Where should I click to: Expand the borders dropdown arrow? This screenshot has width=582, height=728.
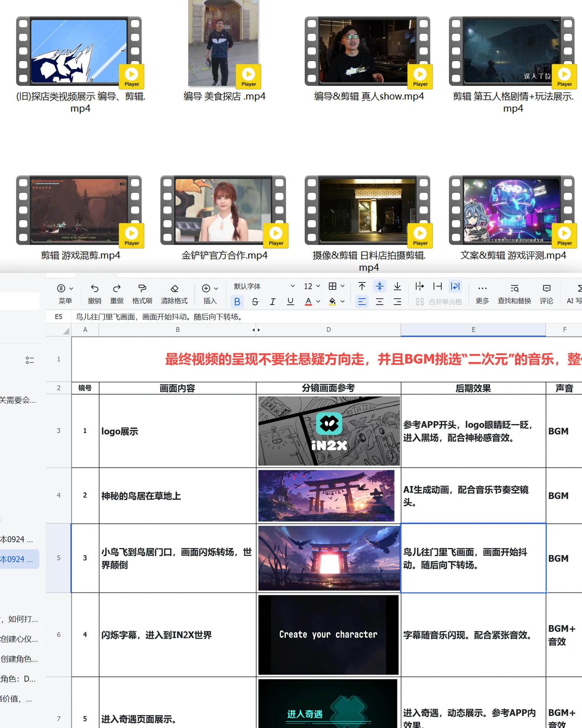(343, 286)
